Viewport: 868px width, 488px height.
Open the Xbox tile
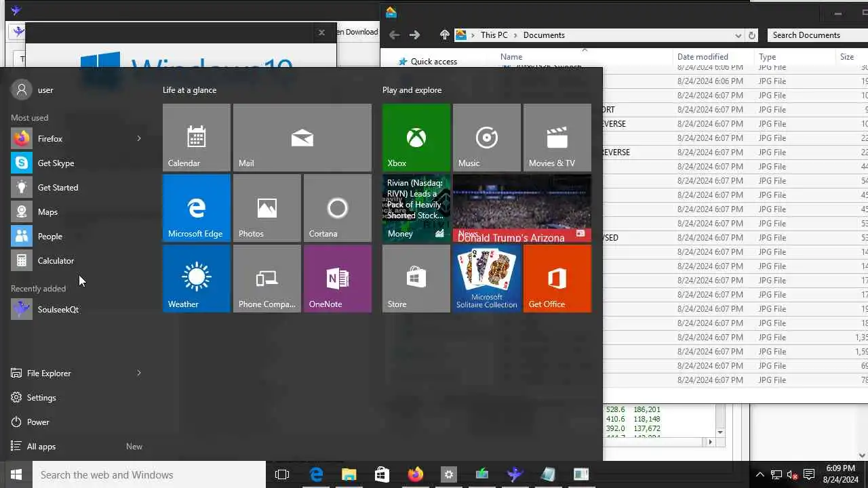click(x=416, y=138)
